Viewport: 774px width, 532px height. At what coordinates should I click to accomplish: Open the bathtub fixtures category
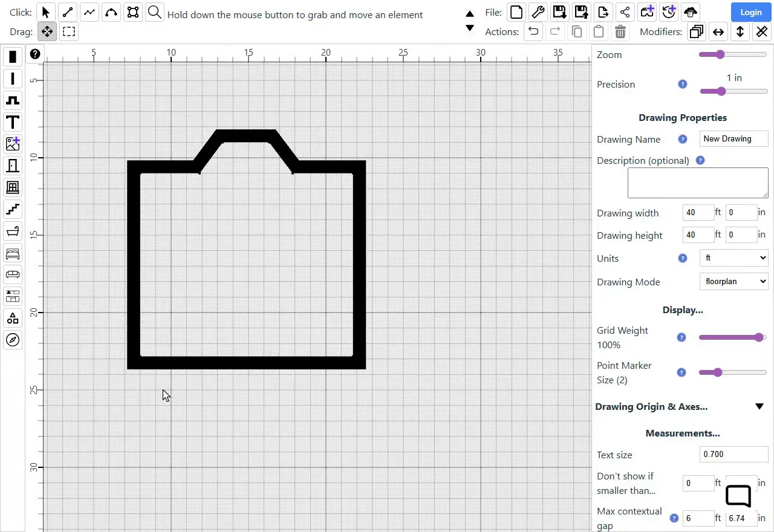click(13, 231)
